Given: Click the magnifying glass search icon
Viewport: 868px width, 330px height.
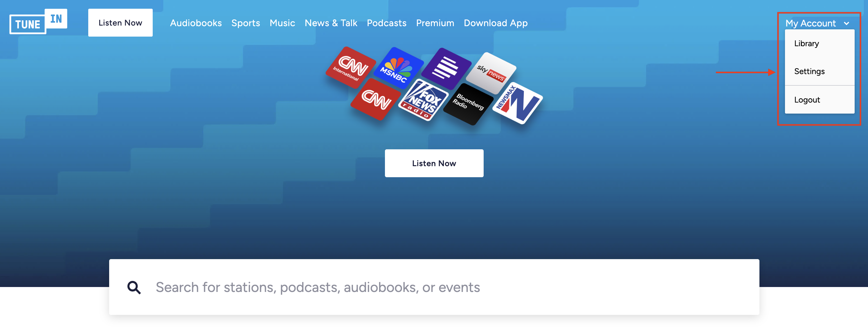Looking at the screenshot, I should click(x=134, y=287).
